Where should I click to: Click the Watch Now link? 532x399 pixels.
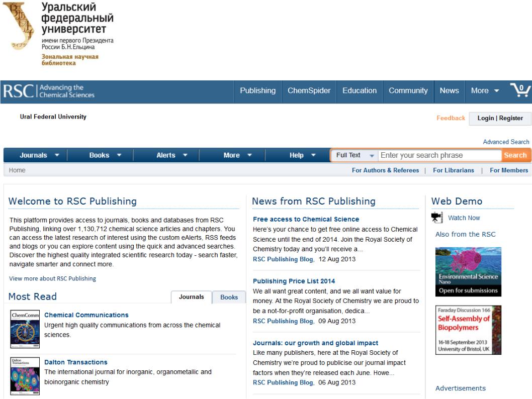[464, 218]
